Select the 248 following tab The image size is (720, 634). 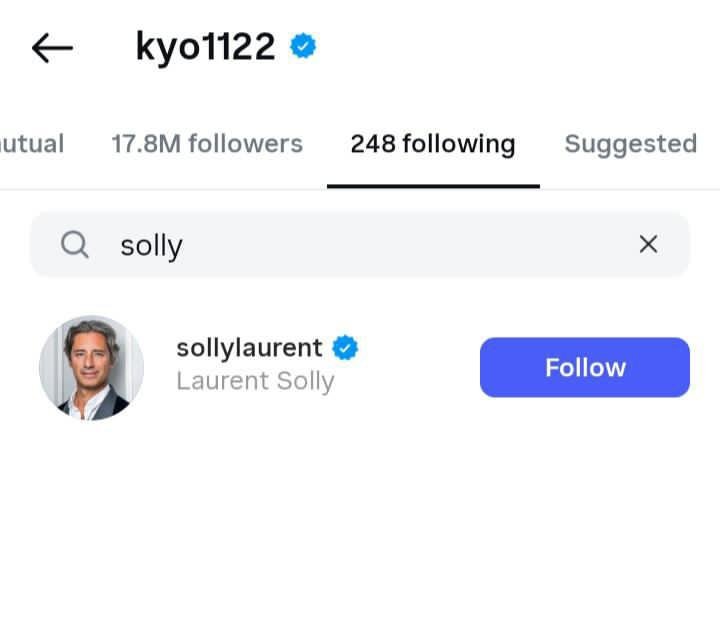point(433,144)
